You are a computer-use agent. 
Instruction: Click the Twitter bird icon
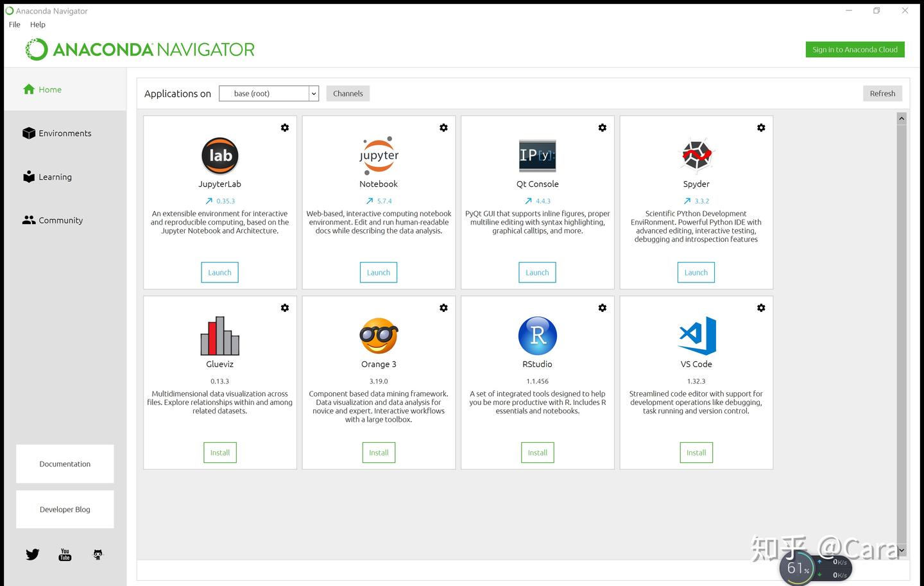[33, 555]
